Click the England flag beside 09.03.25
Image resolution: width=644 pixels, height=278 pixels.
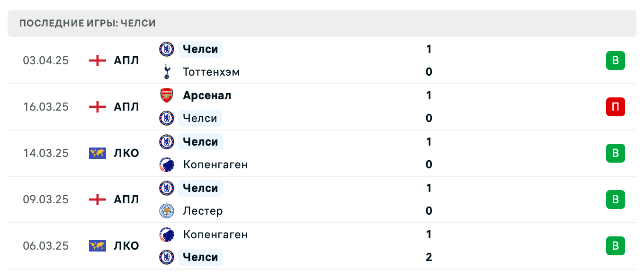coord(98,200)
